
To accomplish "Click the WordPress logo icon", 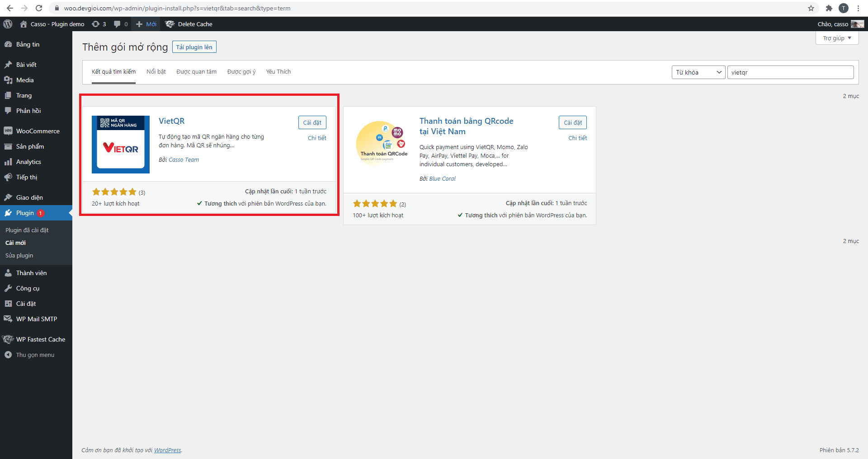I will (x=8, y=24).
